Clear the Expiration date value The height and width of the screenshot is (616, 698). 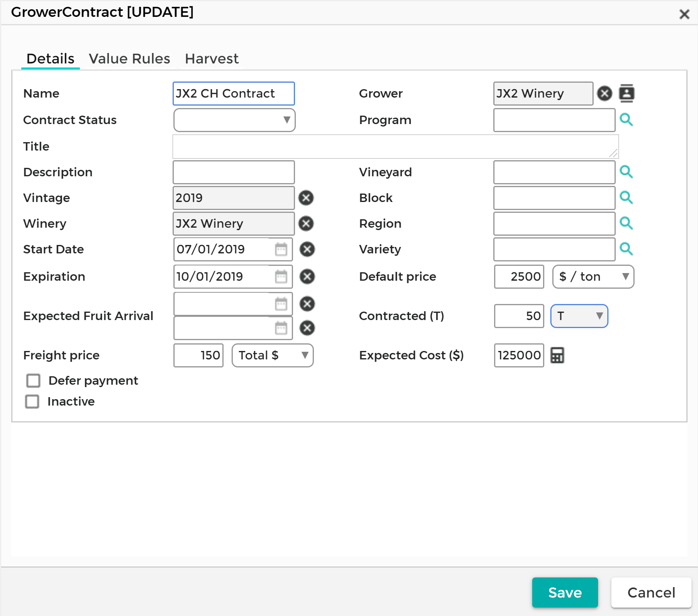tap(307, 277)
